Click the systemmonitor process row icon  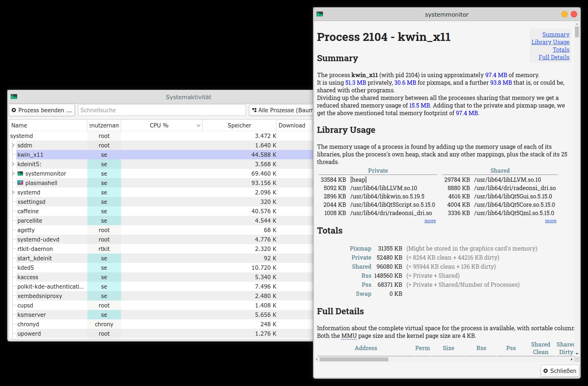coord(20,173)
